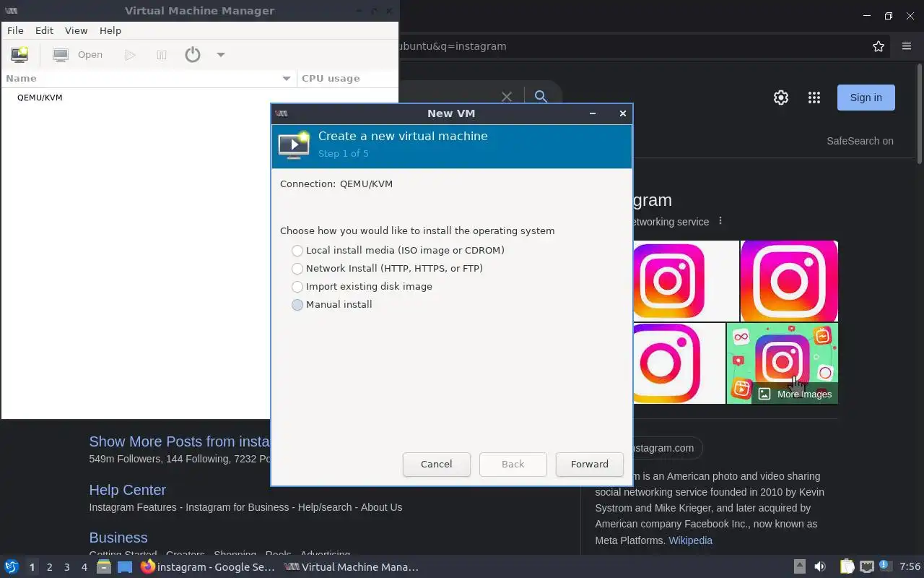This screenshot has height=578, width=924.
Task: Clear the Google search field with X
Action: click(x=507, y=96)
